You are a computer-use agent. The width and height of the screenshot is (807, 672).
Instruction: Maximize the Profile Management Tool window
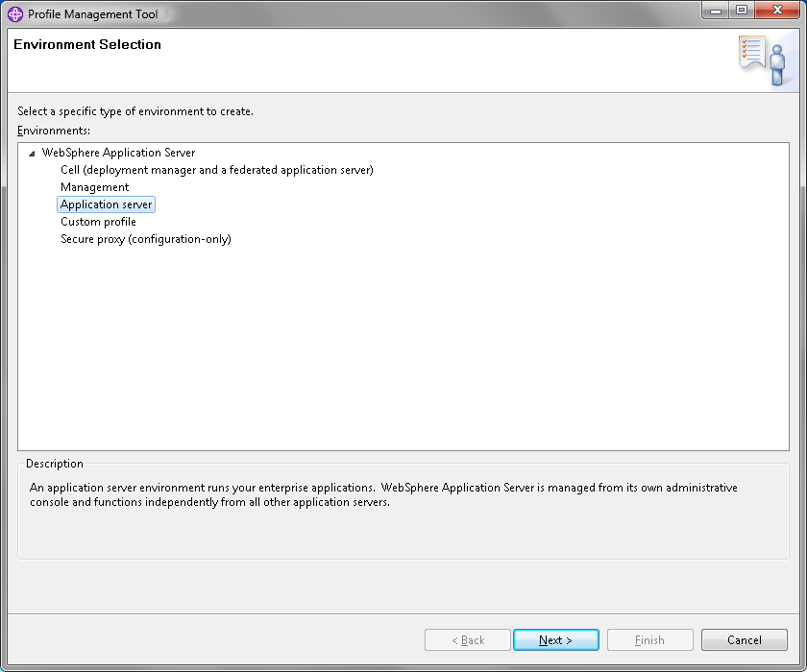pyautogui.click(x=741, y=11)
